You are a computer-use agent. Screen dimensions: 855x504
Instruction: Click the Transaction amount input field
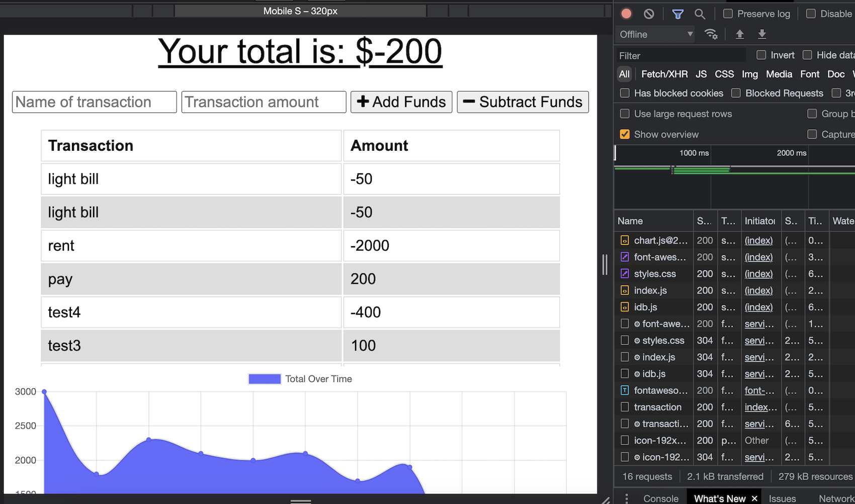[263, 102]
